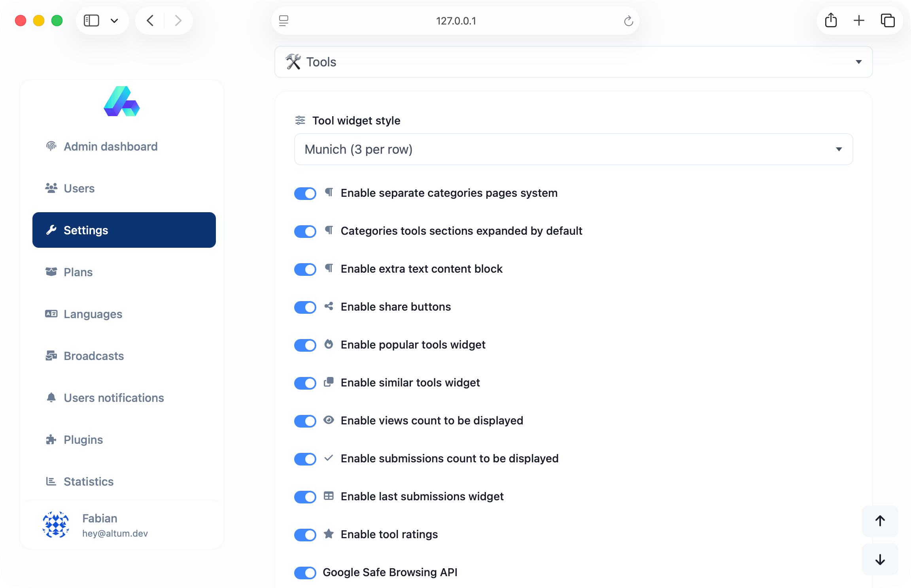This screenshot has height=588, width=911.
Task: Open Users notifications menu item
Action: coord(124,398)
